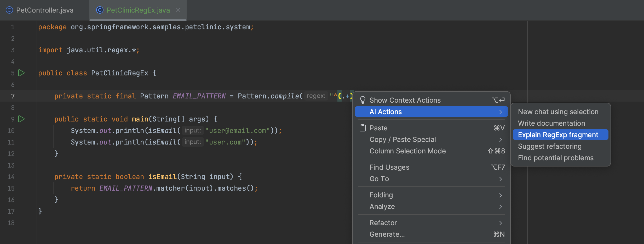
Task: Click the class icon on PetClinicRegEx.java tab
Action: point(99,10)
